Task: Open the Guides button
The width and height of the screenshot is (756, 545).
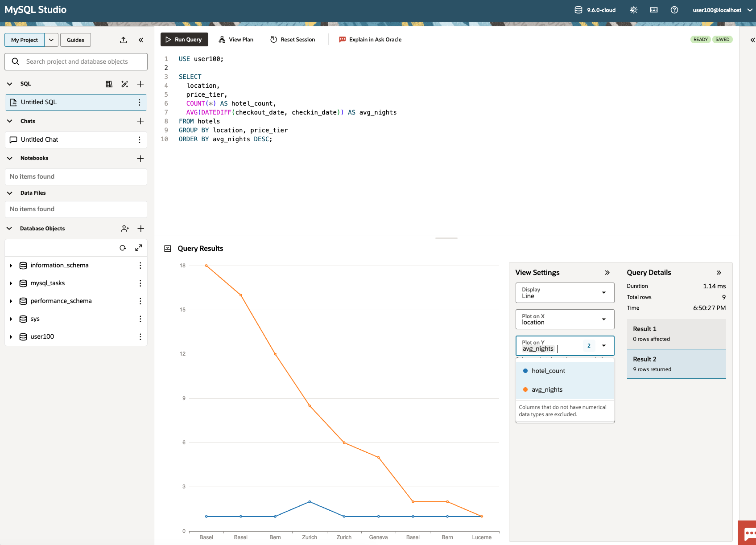Action: point(75,40)
